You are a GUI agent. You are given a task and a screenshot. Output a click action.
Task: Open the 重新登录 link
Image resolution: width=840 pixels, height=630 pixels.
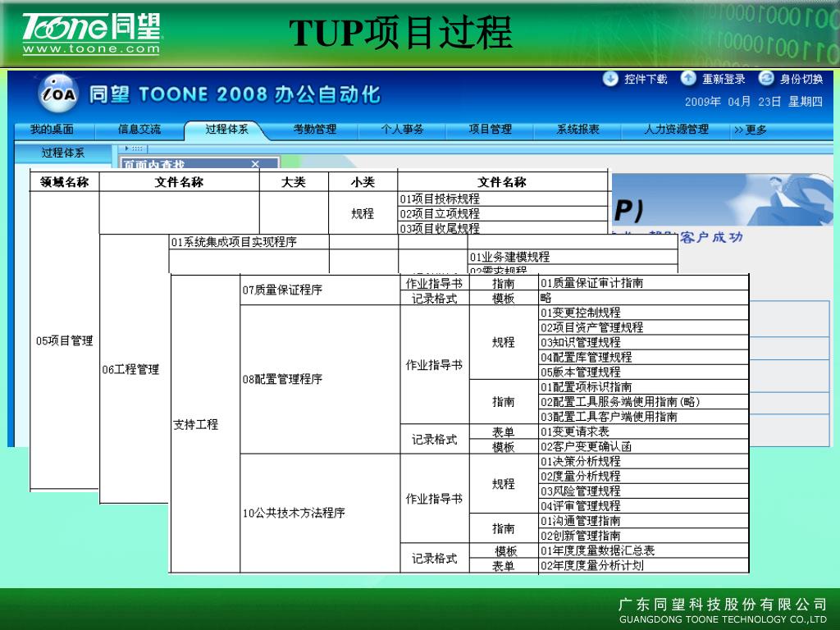[x=724, y=80]
